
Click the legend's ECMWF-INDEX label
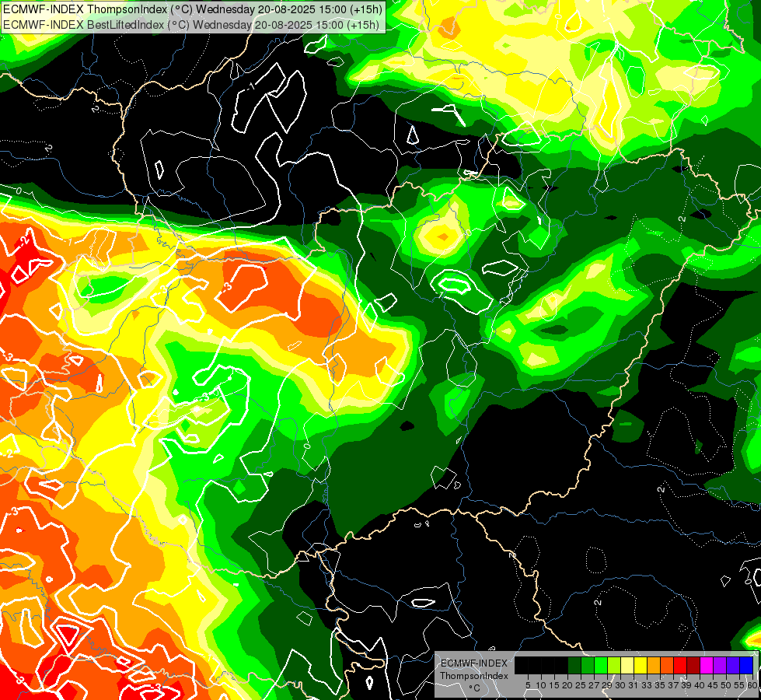[x=474, y=663]
